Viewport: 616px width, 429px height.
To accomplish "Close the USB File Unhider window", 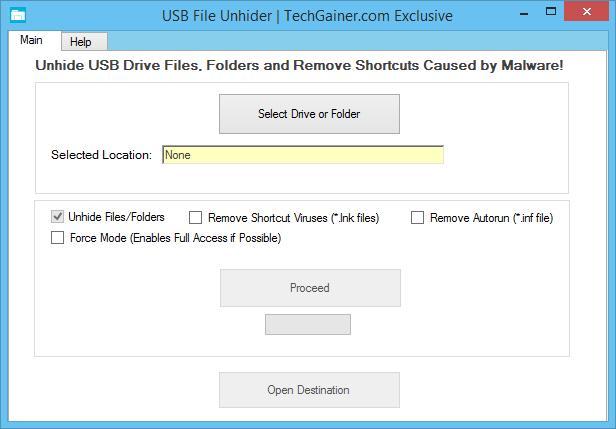I will tap(586, 13).
